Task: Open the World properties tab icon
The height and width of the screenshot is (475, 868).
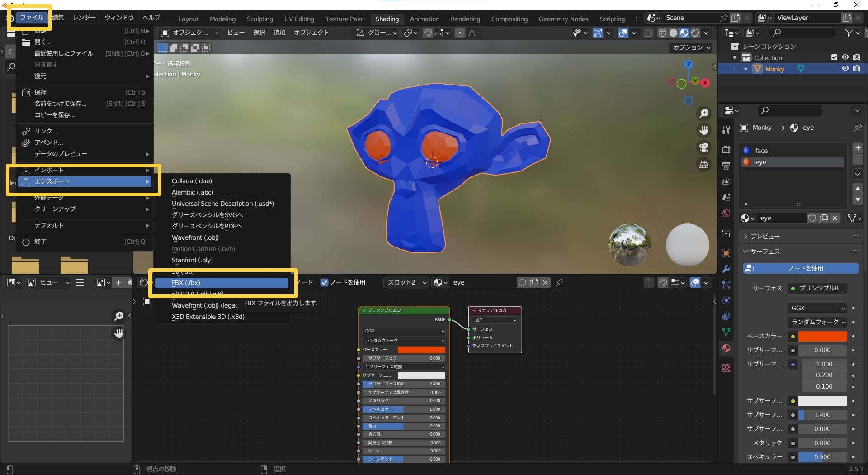Action: coord(726,213)
